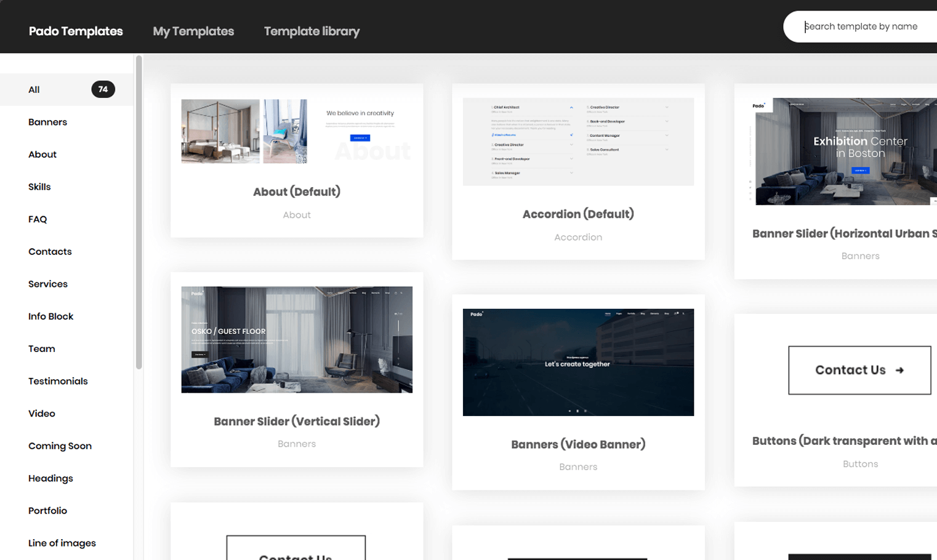Screen dimensions: 937x560
Task: Open the About category filter
Action: click(42, 154)
